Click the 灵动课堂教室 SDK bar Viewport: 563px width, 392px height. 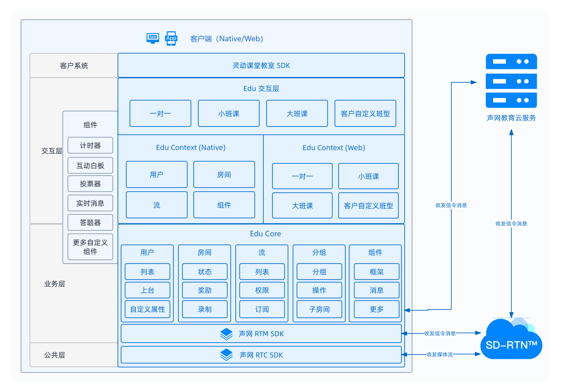coord(261,65)
